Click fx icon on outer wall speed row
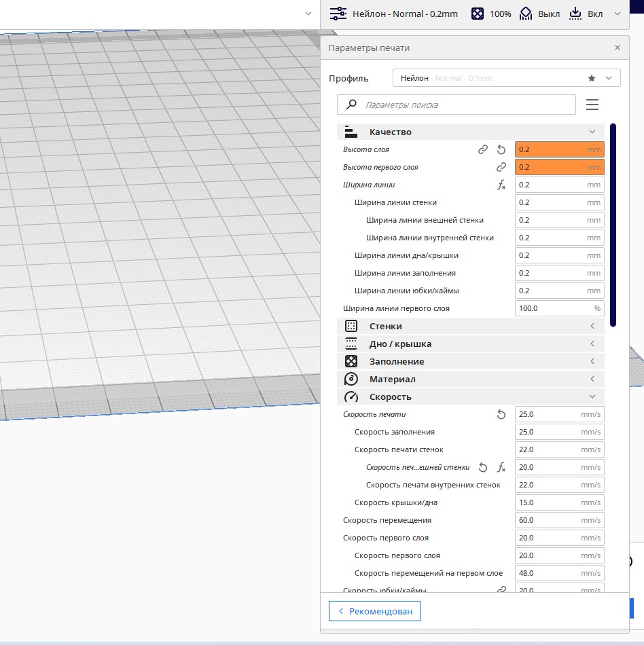Screen dimensions: 644x645 501,467
